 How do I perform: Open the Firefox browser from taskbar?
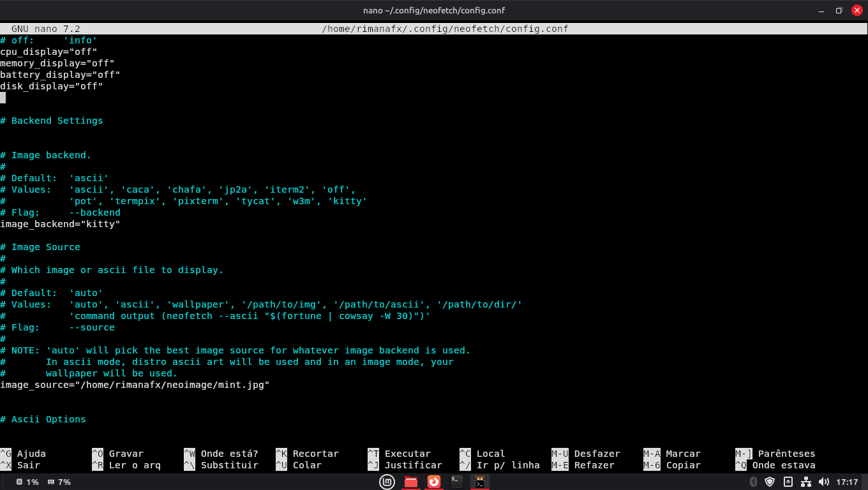pyautogui.click(x=434, y=482)
